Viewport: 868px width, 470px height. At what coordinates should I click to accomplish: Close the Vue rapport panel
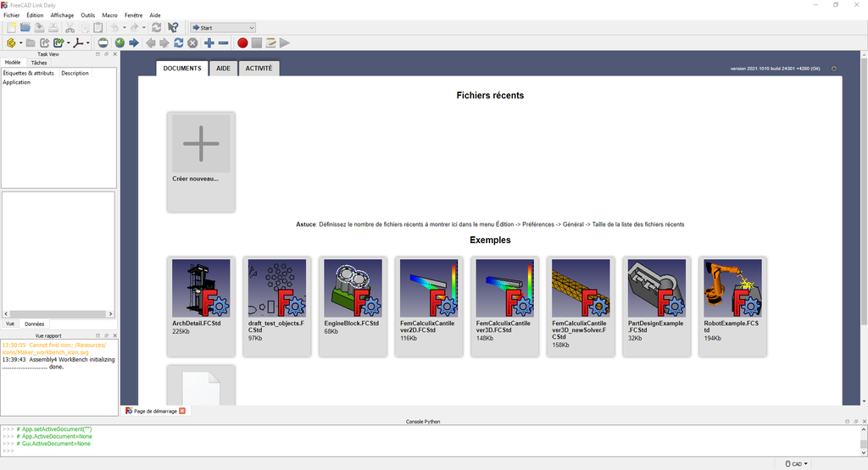click(115, 335)
